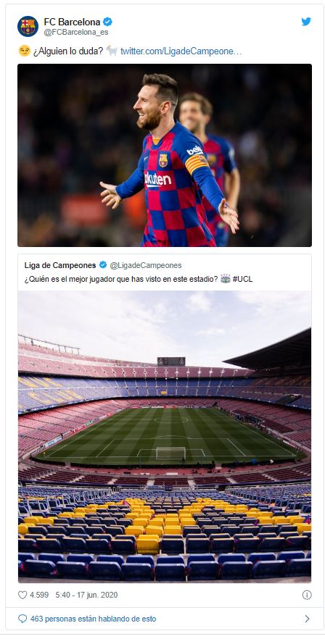Expand conversation with the right chevron arrow
Image resolution: width=325 pixels, height=644 pixels.
coord(307,619)
